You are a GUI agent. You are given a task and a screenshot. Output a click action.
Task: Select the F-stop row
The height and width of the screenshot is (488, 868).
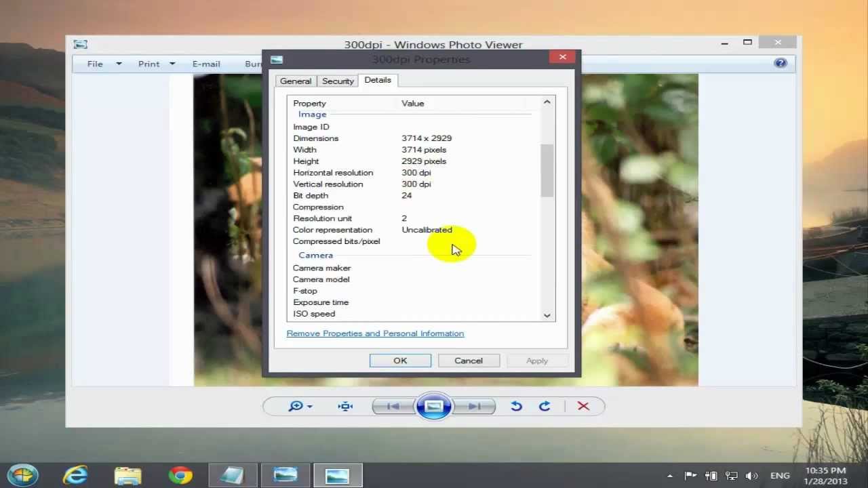(413, 291)
